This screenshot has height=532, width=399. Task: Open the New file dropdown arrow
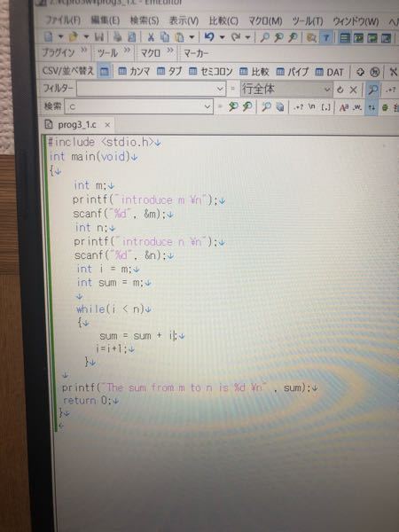pyautogui.click(x=60, y=36)
